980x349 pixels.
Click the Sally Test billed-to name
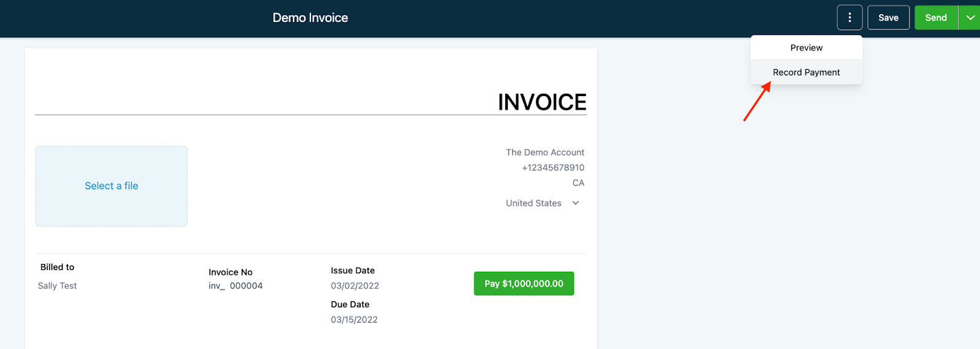(x=57, y=286)
